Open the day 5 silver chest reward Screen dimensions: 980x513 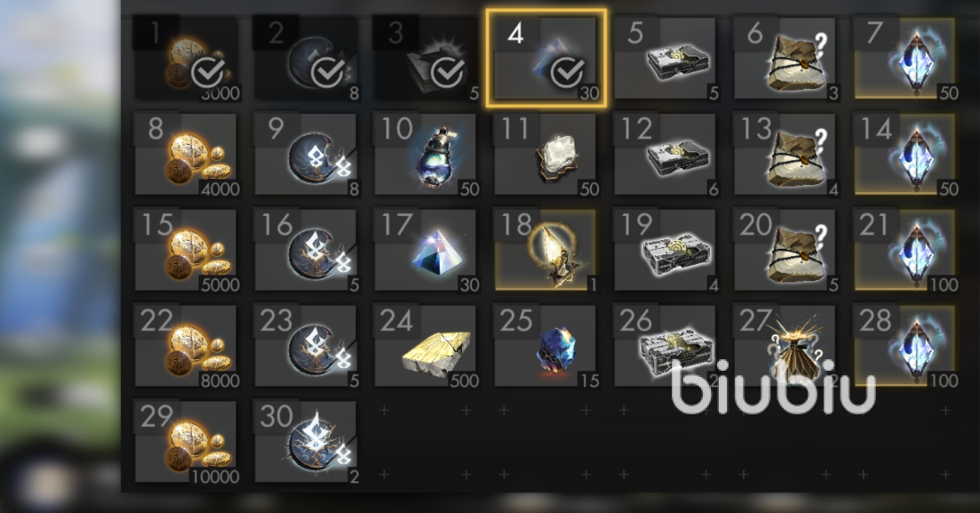click(665, 58)
